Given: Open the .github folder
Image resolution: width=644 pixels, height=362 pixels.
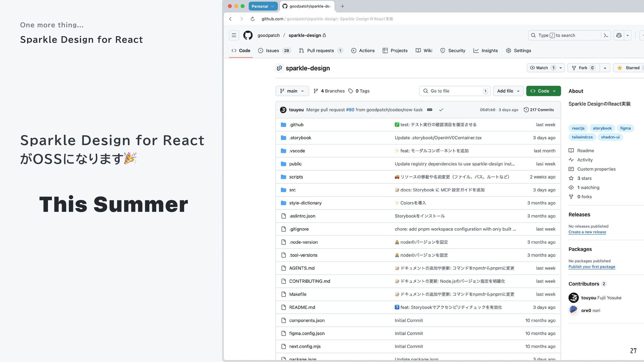Looking at the screenshot, I should (x=296, y=125).
